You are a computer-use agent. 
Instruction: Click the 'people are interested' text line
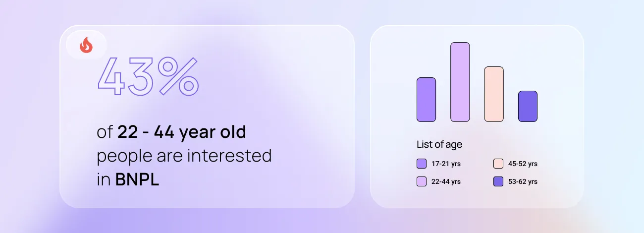tap(184, 156)
